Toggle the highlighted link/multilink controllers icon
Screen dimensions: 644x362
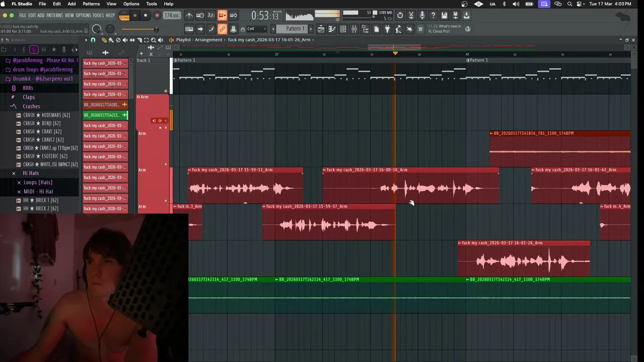(222, 29)
